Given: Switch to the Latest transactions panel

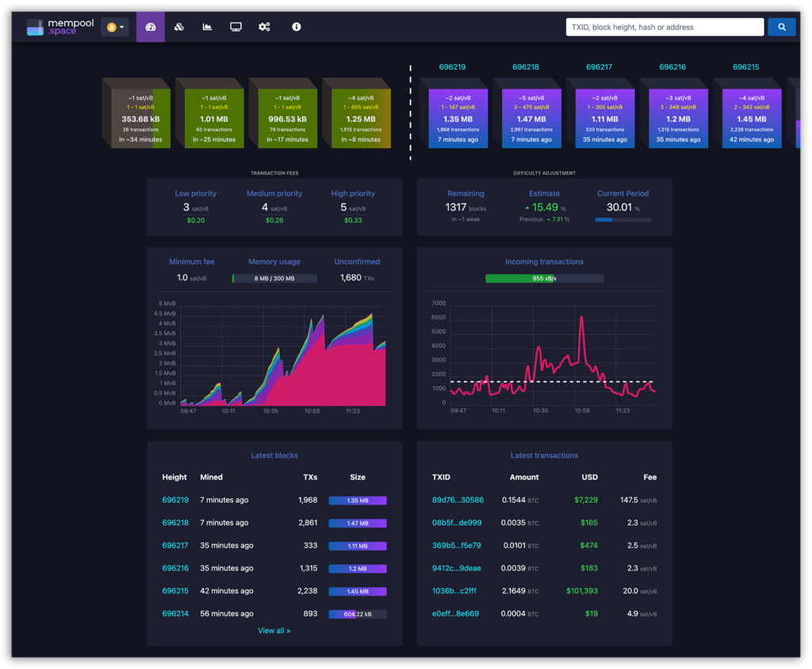Looking at the screenshot, I should coord(545,455).
